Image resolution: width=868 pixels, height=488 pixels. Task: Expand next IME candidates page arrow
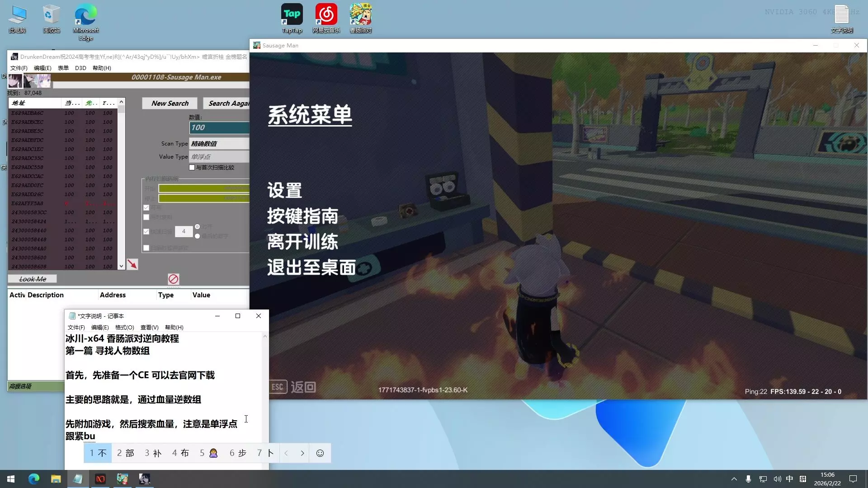(302, 453)
